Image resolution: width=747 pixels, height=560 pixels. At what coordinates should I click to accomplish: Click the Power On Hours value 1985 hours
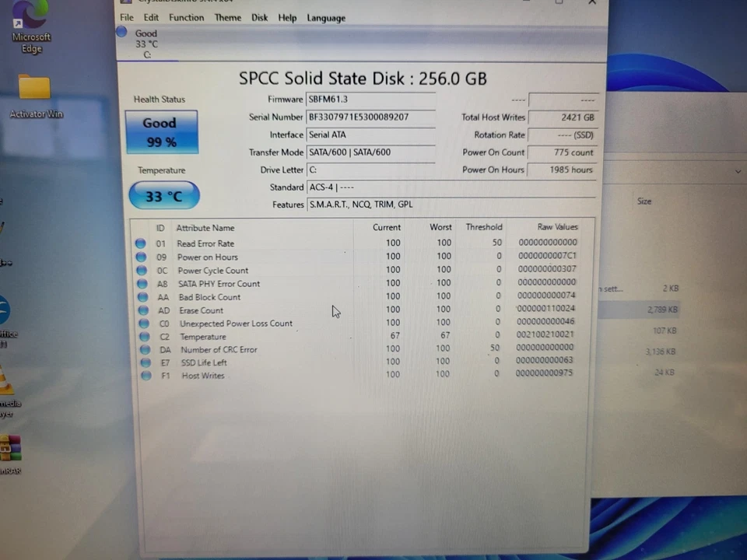563,170
